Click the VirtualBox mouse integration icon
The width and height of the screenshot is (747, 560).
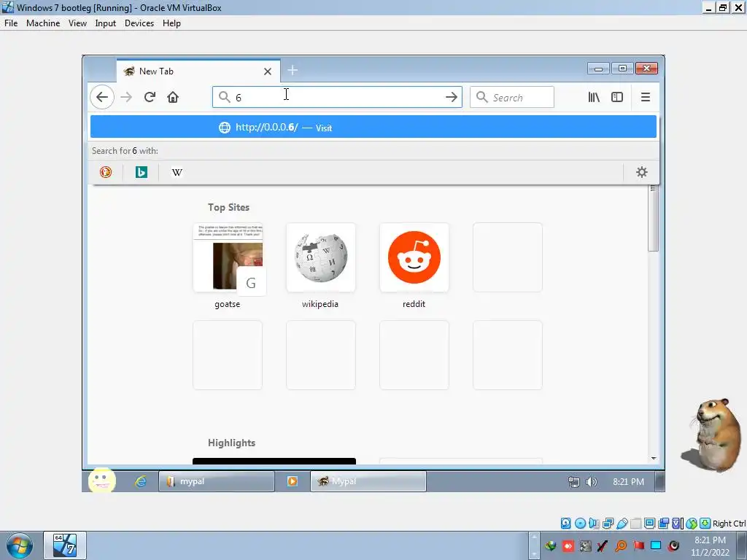pyautogui.click(x=692, y=524)
